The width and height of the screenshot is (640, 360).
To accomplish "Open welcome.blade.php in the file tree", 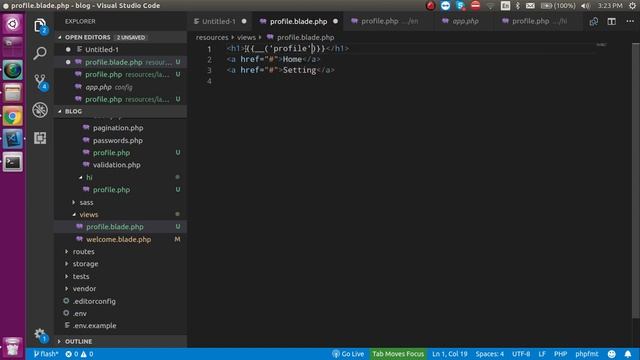I will click(x=120, y=239).
